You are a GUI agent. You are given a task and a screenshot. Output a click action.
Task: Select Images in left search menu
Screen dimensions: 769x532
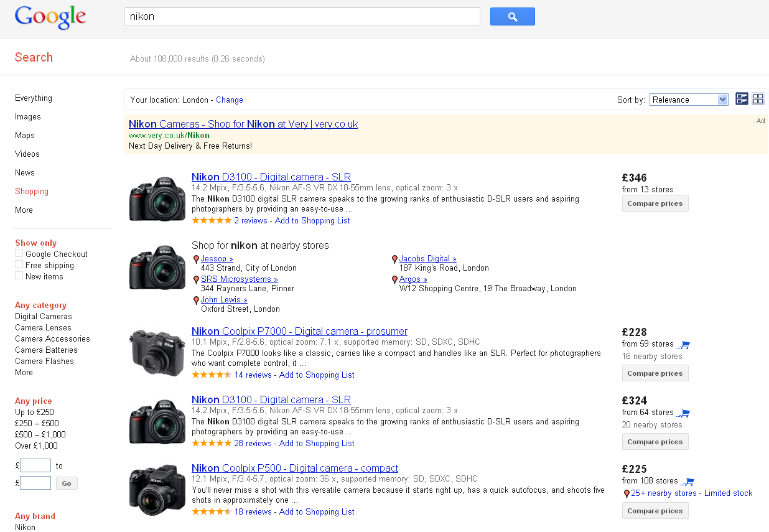[28, 116]
